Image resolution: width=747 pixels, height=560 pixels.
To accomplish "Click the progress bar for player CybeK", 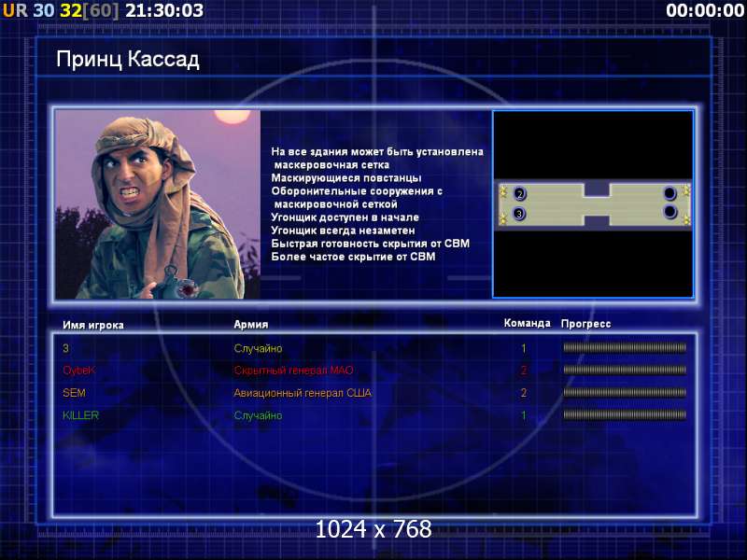I will point(625,370).
